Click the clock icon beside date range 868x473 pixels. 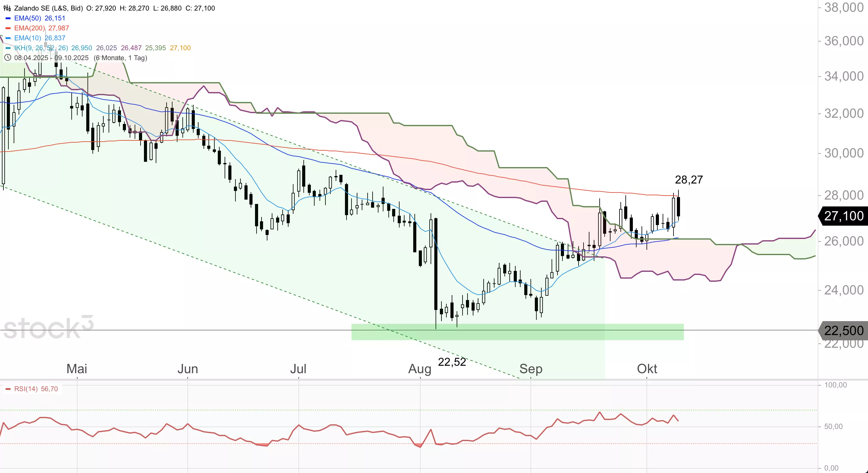(x=7, y=58)
